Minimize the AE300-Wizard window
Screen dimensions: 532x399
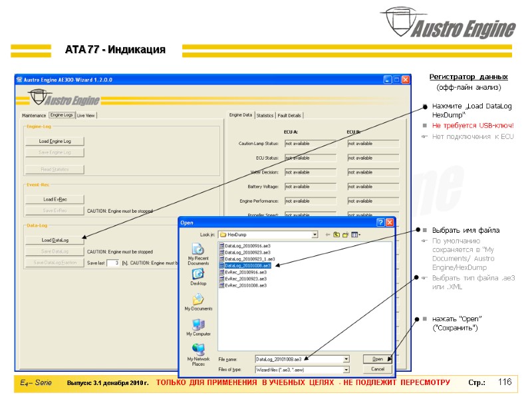(x=387, y=80)
